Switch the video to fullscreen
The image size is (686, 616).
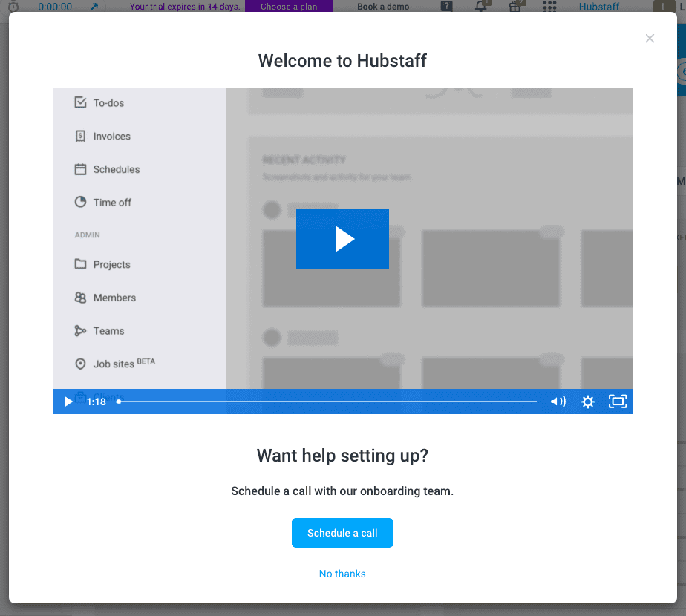[x=618, y=402]
